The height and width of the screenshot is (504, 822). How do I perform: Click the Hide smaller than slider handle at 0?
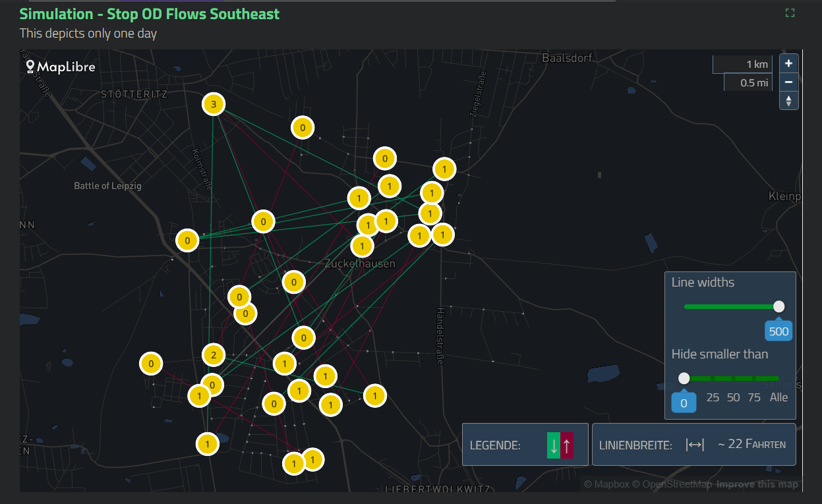684,378
